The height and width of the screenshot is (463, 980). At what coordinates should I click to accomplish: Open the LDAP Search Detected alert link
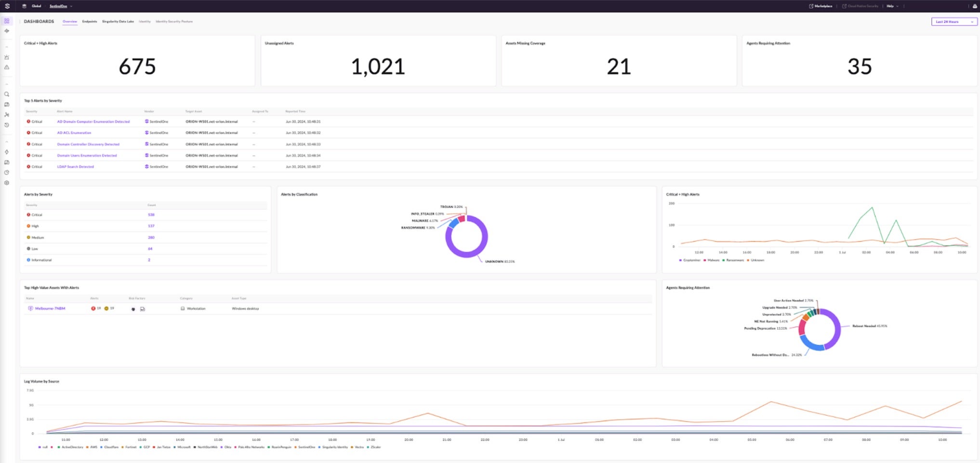click(76, 167)
